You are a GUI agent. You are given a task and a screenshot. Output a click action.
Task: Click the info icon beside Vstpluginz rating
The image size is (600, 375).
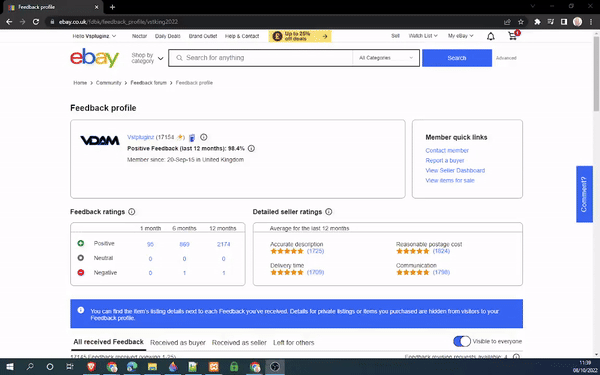[204, 137]
